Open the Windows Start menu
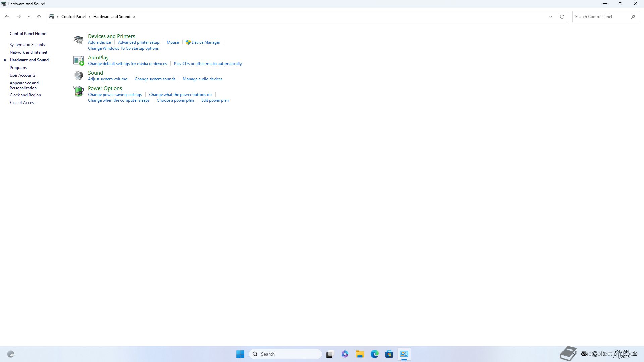The height and width of the screenshot is (362, 644). pyautogui.click(x=240, y=354)
